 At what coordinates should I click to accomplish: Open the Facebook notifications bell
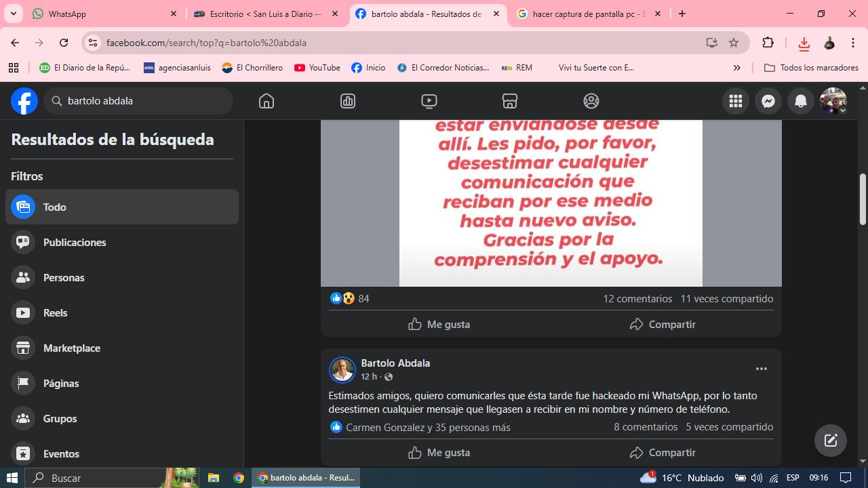click(800, 101)
